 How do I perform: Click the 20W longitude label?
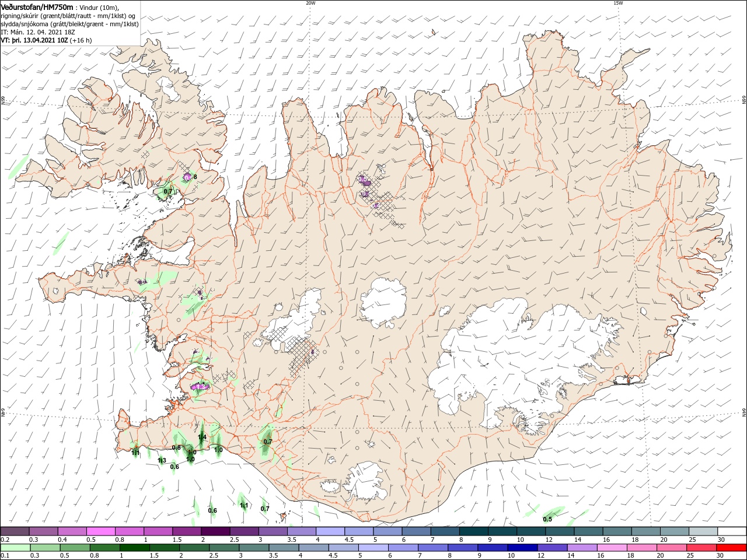coord(310,3)
